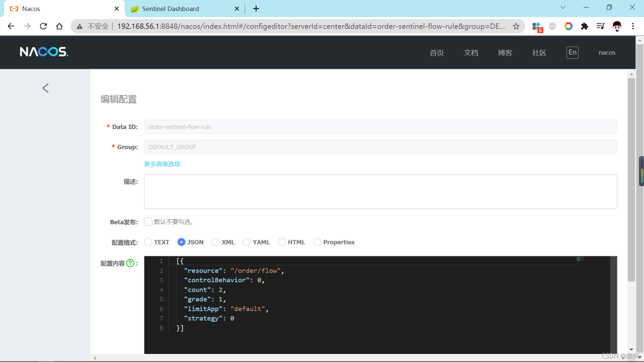Bookmark this page with the star
This screenshot has height=362, width=644.
point(516,26)
